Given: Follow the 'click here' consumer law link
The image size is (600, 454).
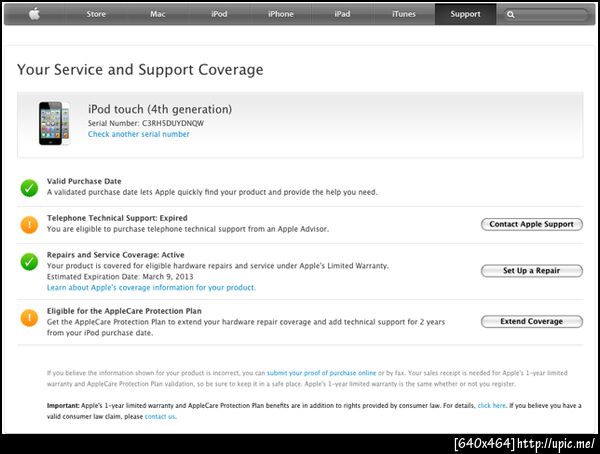Looking at the screenshot, I should point(492,405).
